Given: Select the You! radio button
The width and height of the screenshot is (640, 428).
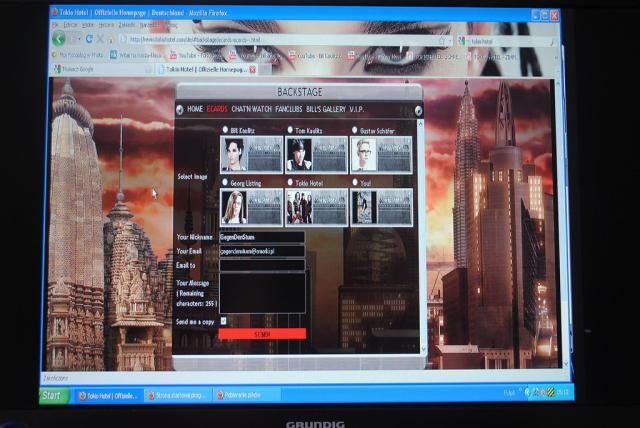Looking at the screenshot, I should point(355,182).
